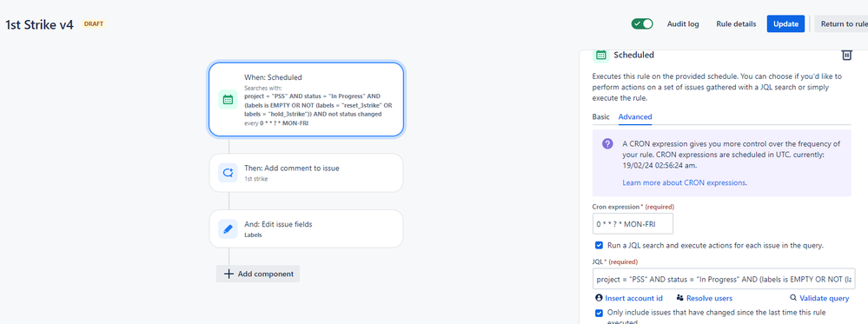Image resolution: width=868 pixels, height=324 pixels.
Task: Click the JQL query input field
Action: coord(724,279)
